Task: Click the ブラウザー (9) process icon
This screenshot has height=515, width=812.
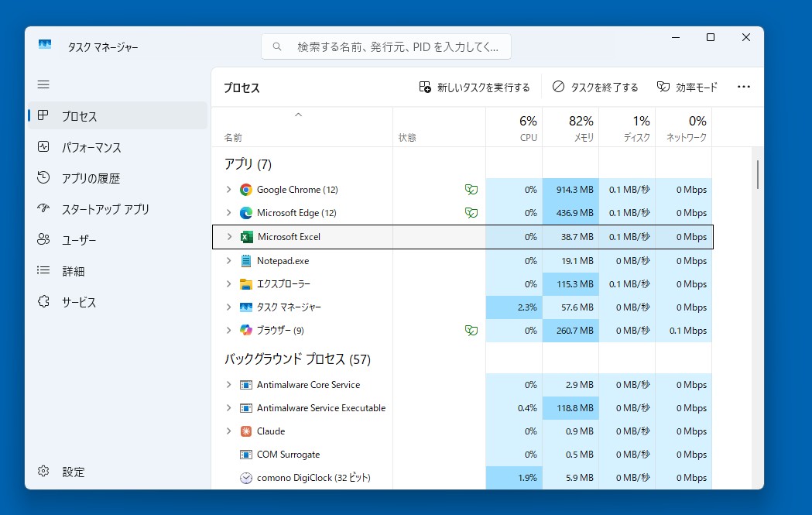Action: click(x=246, y=330)
